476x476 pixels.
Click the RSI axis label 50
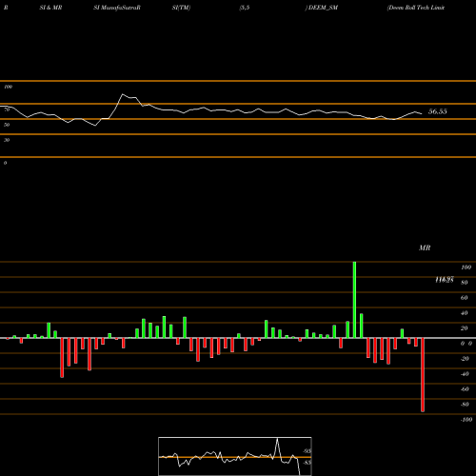7,125
